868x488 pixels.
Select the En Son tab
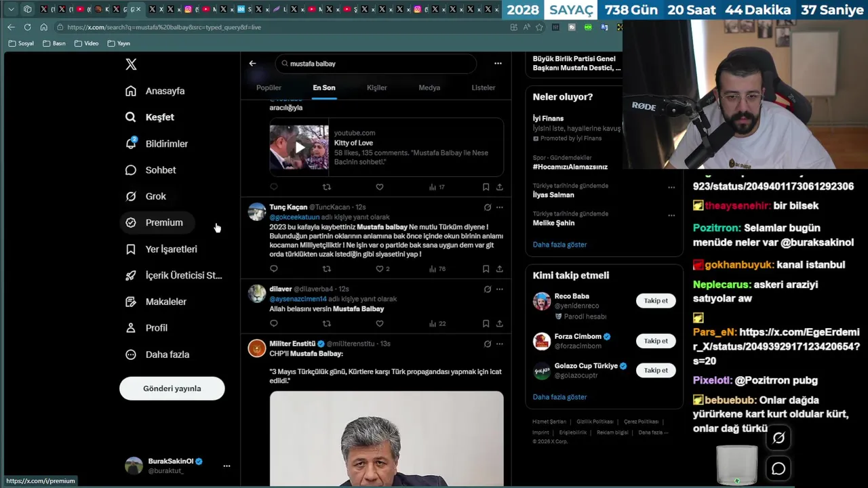[324, 87]
